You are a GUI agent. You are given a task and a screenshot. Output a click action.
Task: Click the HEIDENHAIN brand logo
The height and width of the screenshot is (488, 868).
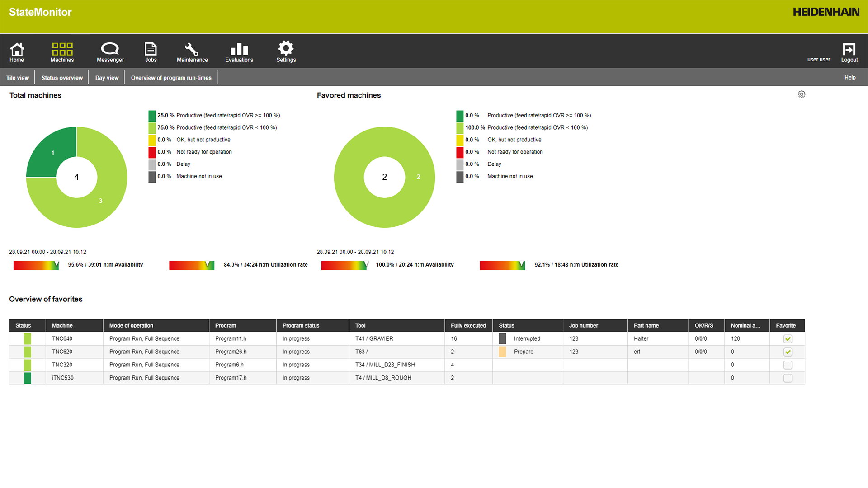tap(826, 12)
